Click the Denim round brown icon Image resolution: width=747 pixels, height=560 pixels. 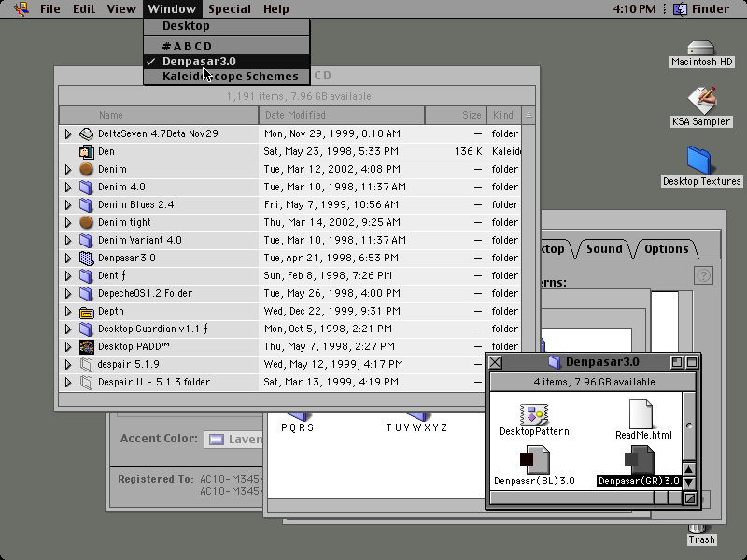tap(86, 169)
